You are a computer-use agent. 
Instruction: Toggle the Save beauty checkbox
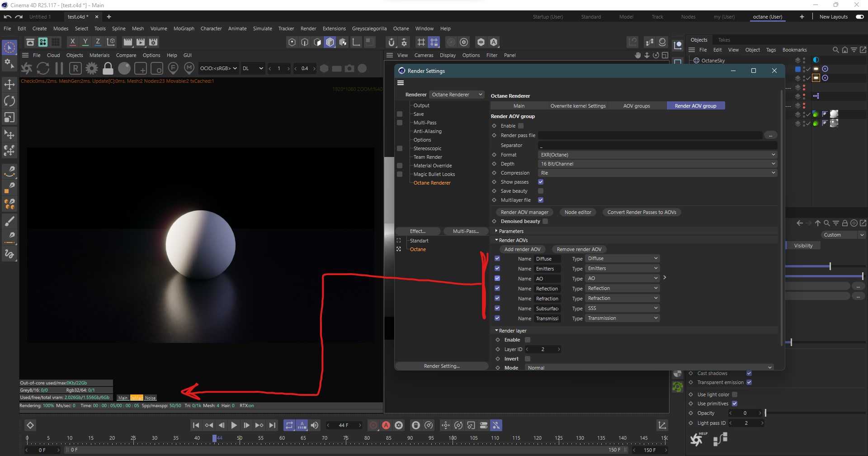[x=541, y=191]
